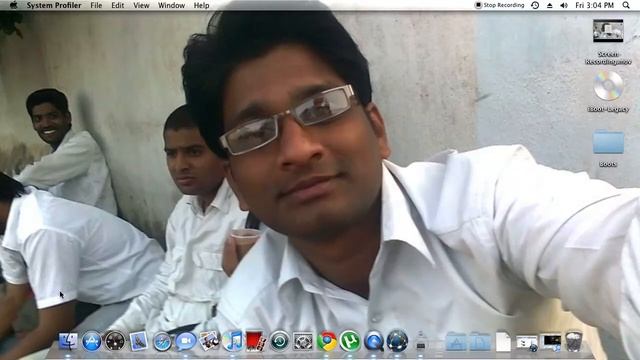Open Finder from the Dock
Viewport: 640px width, 360px height.
[68, 341]
